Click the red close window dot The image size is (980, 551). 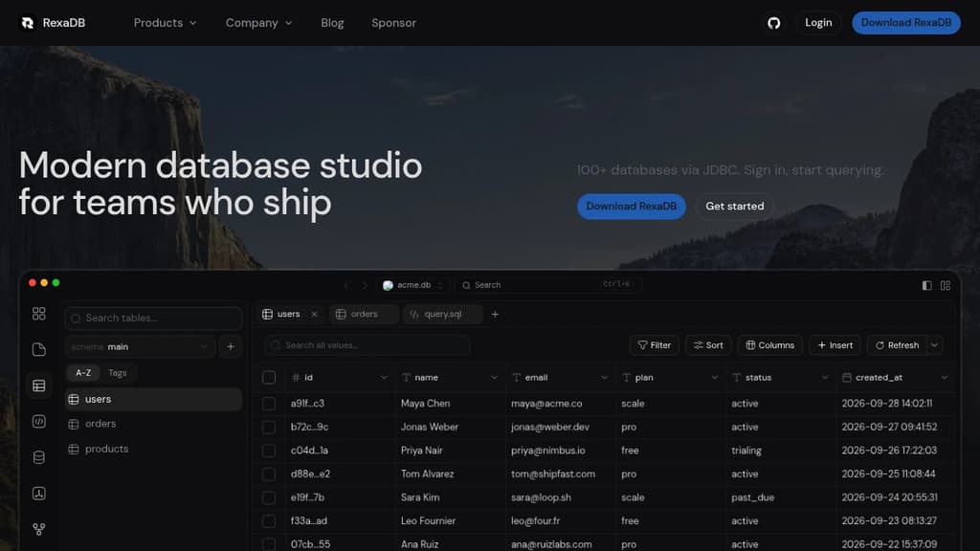pyautogui.click(x=33, y=283)
